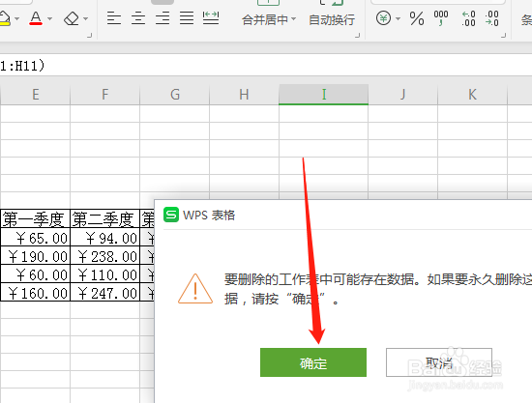Apply align right formatting
532x403 pixels.
163,18
